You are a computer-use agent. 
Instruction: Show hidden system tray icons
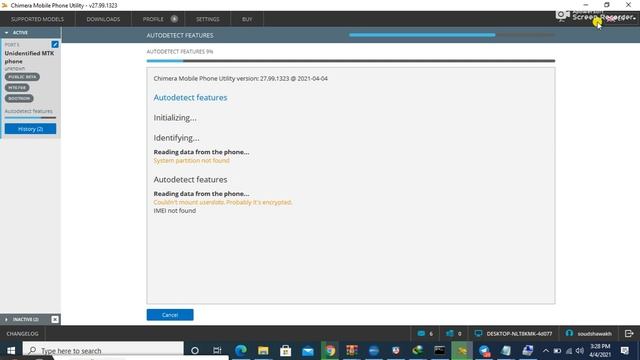[x=546, y=351]
